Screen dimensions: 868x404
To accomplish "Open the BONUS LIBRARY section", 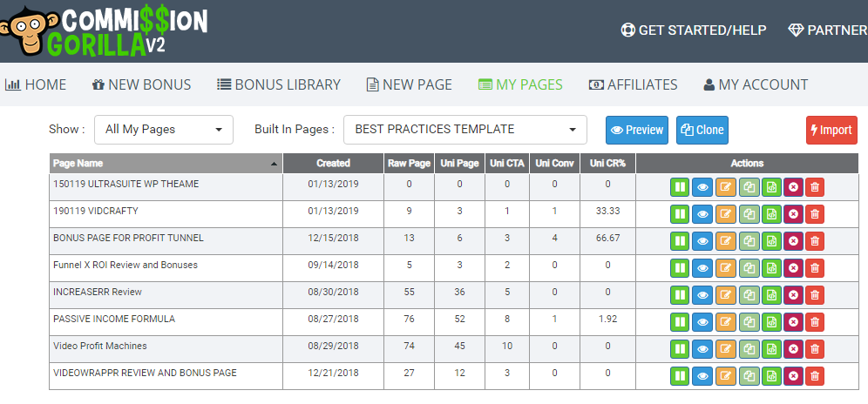I will [279, 84].
